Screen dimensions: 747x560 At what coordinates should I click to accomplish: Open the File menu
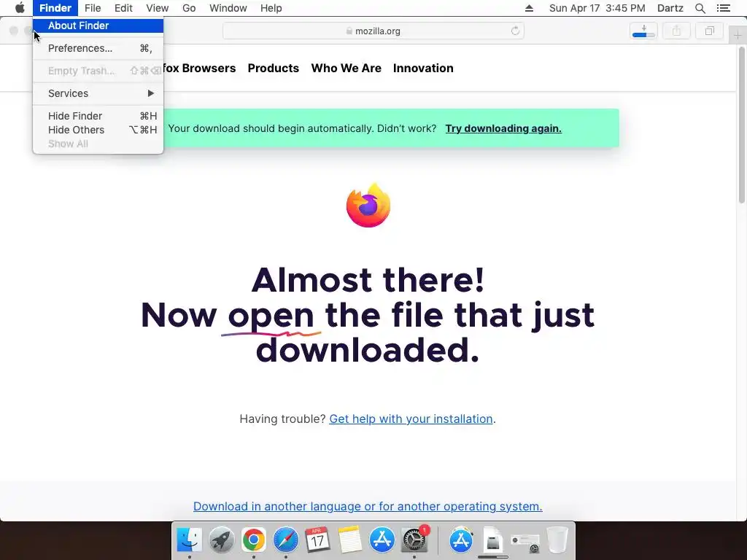coord(93,8)
